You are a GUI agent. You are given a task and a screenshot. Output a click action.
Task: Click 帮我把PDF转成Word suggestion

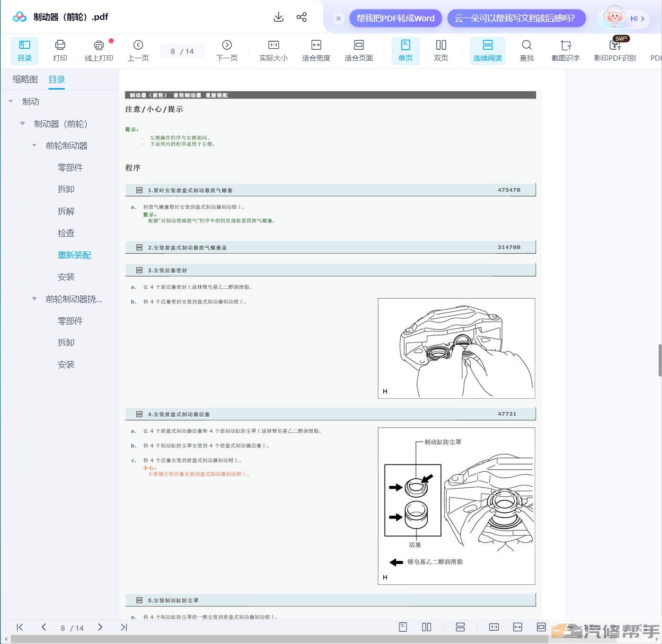pyautogui.click(x=396, y=18)
